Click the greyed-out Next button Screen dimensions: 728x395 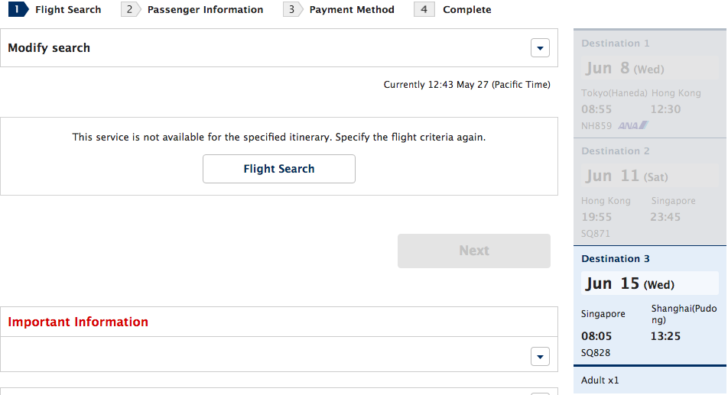pos(474,251)
